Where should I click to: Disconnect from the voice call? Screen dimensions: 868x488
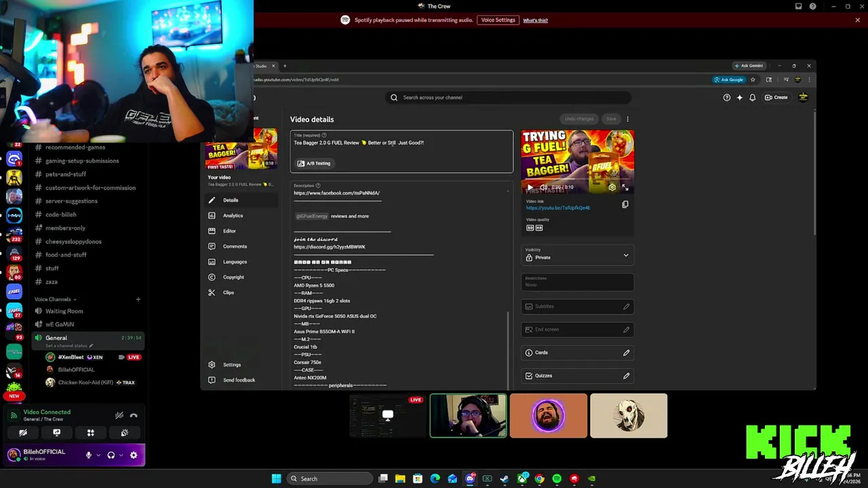coord(134,415)
